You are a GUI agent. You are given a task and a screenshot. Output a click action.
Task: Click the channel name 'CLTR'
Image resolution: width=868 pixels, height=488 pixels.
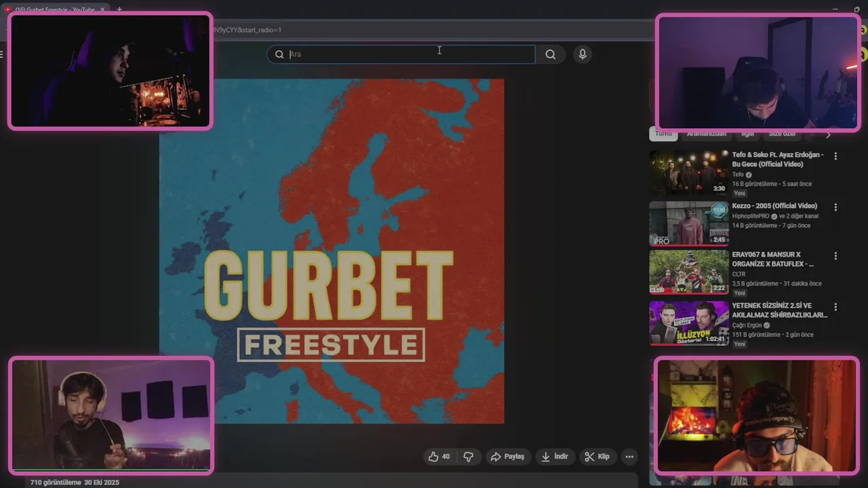(x=738, y=274)
